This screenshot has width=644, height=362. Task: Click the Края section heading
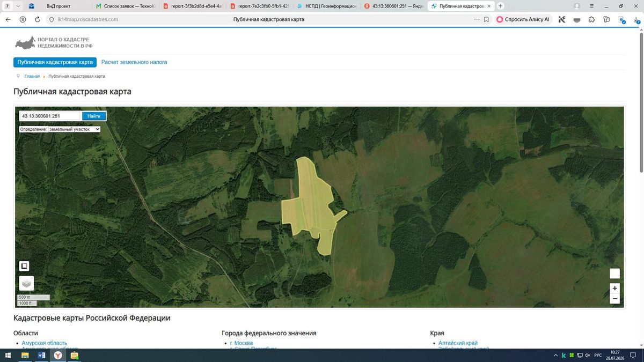(x=437, y=333)
